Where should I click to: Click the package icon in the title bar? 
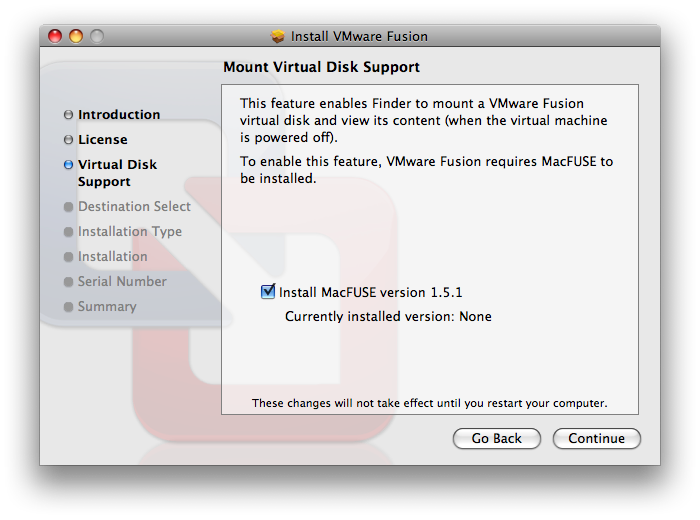278,36
